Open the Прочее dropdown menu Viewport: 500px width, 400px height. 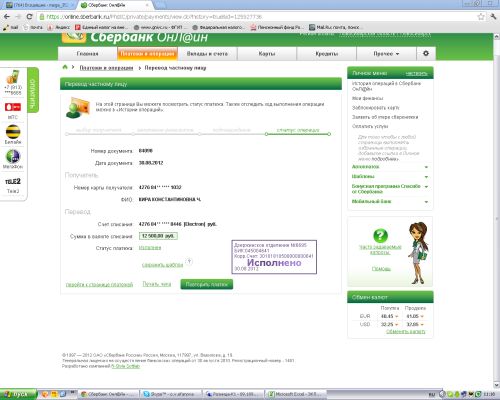tap(386, 53)
